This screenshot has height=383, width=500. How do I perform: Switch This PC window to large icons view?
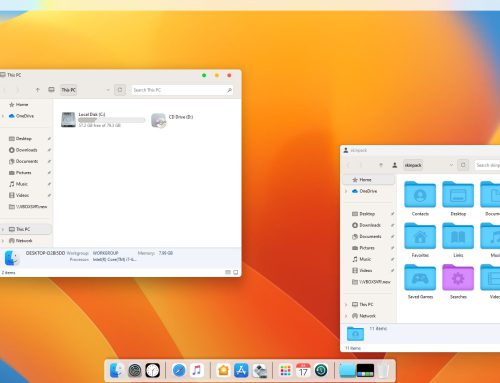236,272
